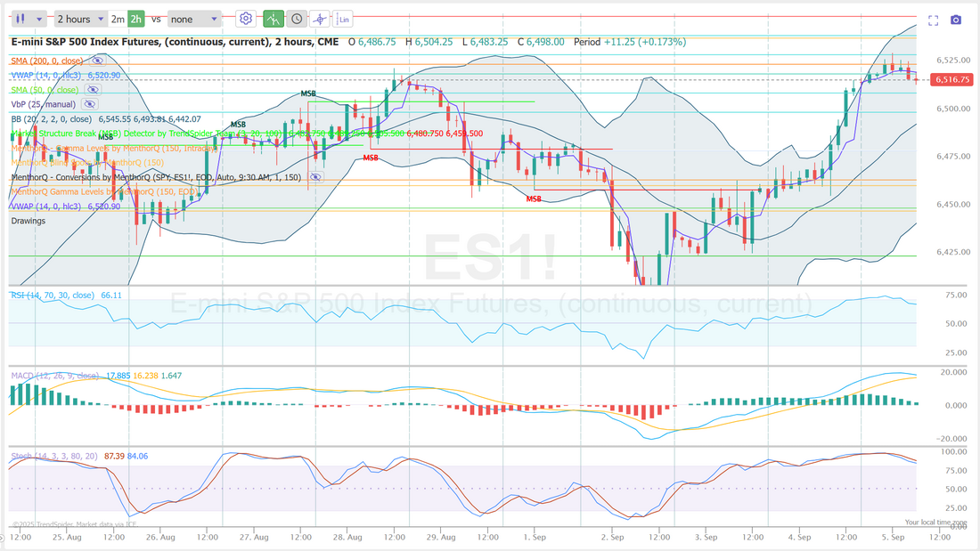980x551 pixels.
Task: Take chart snapshot with camera icon
Action: (956, 20)
